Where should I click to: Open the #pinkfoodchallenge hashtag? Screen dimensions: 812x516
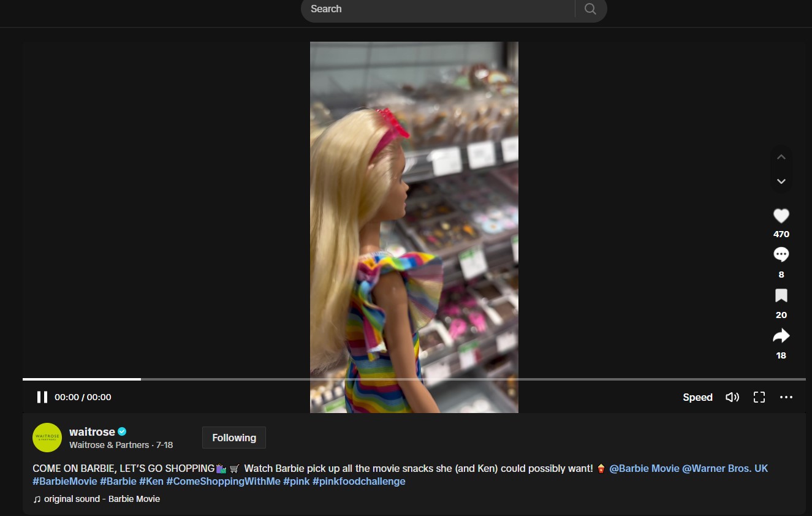tap(359, 481)
